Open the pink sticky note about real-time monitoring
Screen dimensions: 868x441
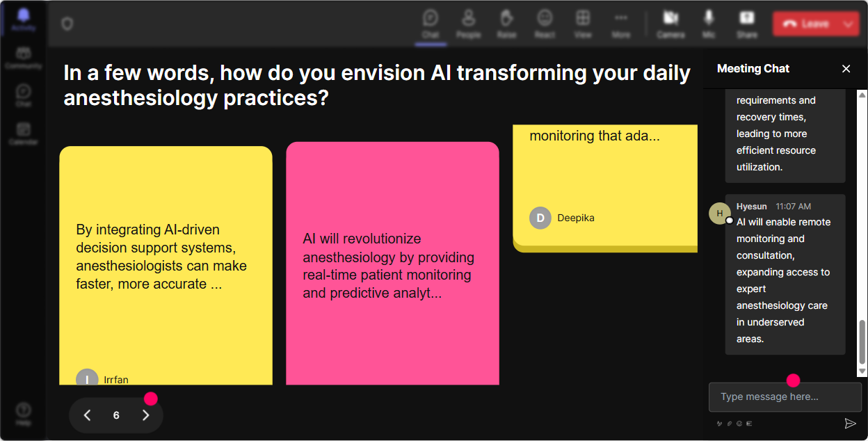coord(392,263)
